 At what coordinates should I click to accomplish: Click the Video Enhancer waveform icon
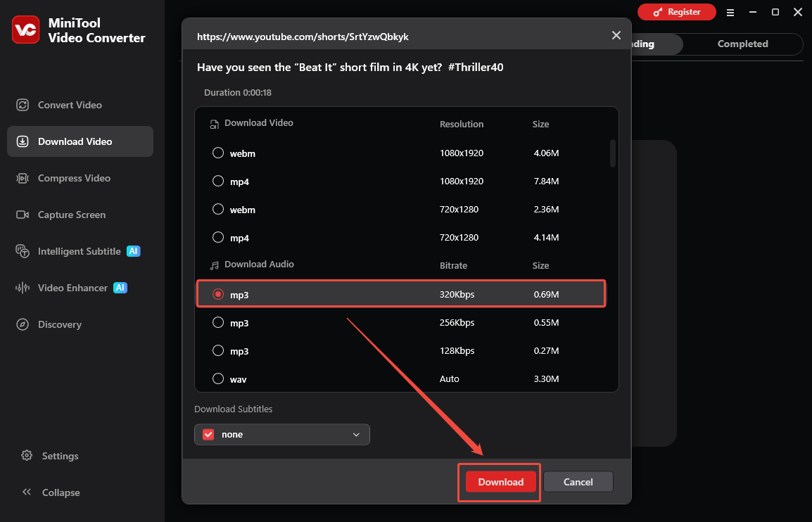click(x=23, y=288)
